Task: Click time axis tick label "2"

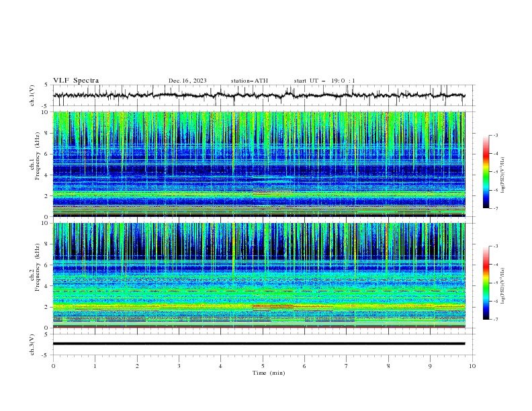Action: pos(137,366)
